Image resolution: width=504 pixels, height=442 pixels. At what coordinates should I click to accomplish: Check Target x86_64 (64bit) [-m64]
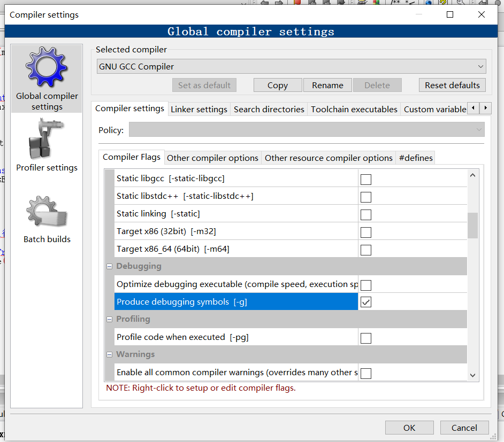[x=365, y=249]
